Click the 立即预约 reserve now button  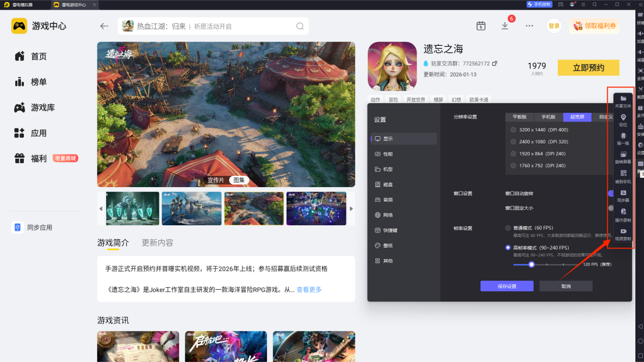coord(589,68)
